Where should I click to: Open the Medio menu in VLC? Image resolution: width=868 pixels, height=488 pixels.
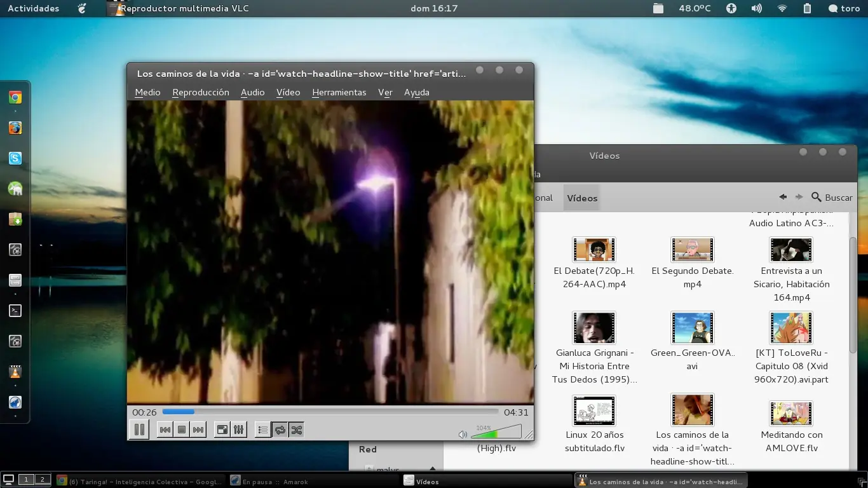[x=147, y=92]
